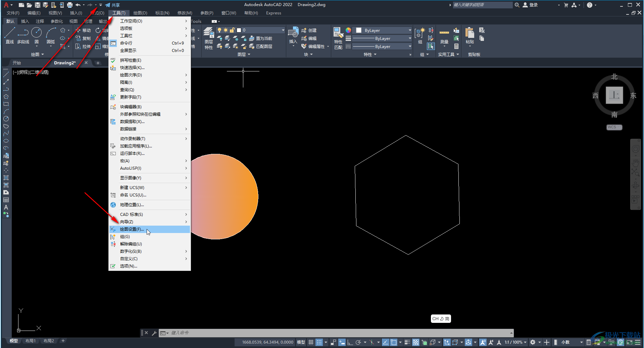Image resolution: width=644 pixels, height=348 pixels.
Task: Open the lineweight ByLayer dropdown
Action: pos(410,38)
